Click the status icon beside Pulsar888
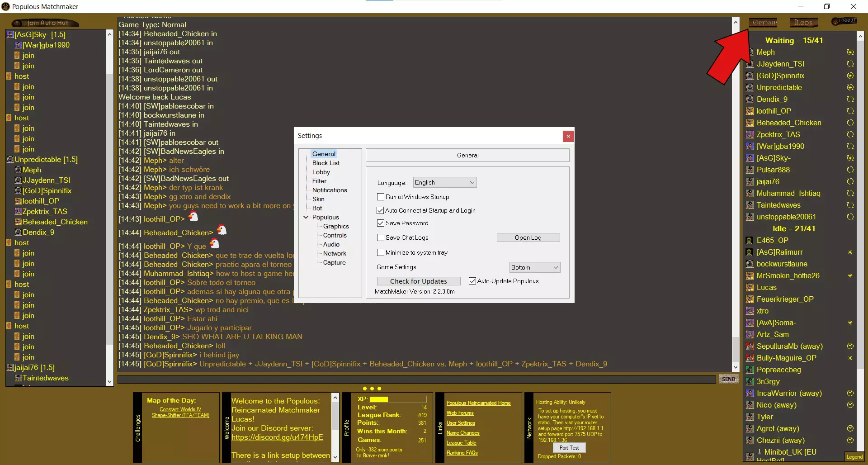Image resolution: width=868 pixels, height=465 pixels. pos(850,170)
